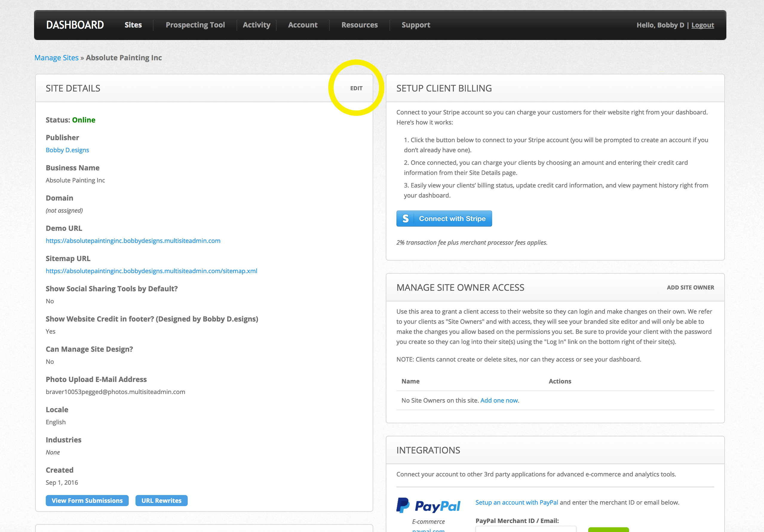Open the Sites menu item
Image resolution: width=764 pixels, height=532 pixels.
click(x=133, y=25)
